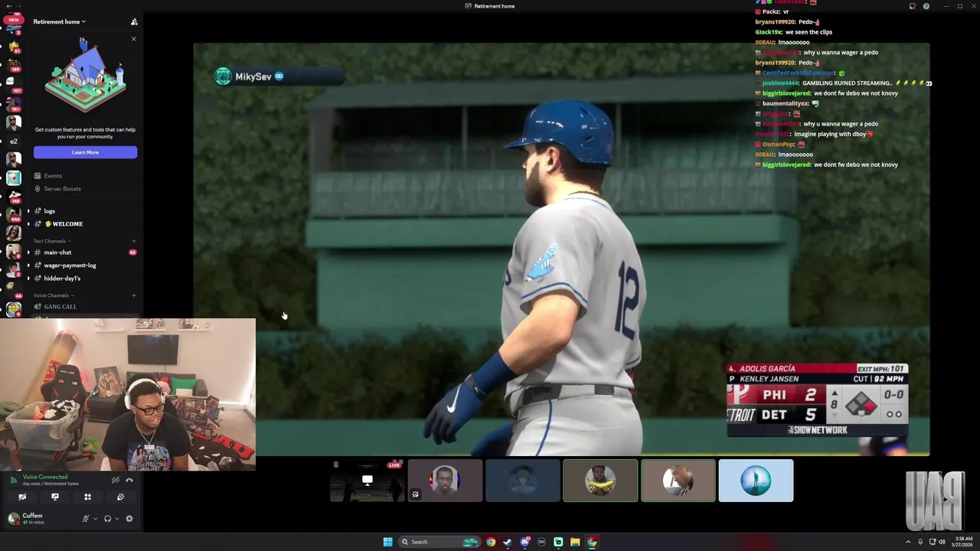Viewport: 980px width, 551px height.
Task: Open the soundboard
Action: click(x=120, y=497)
